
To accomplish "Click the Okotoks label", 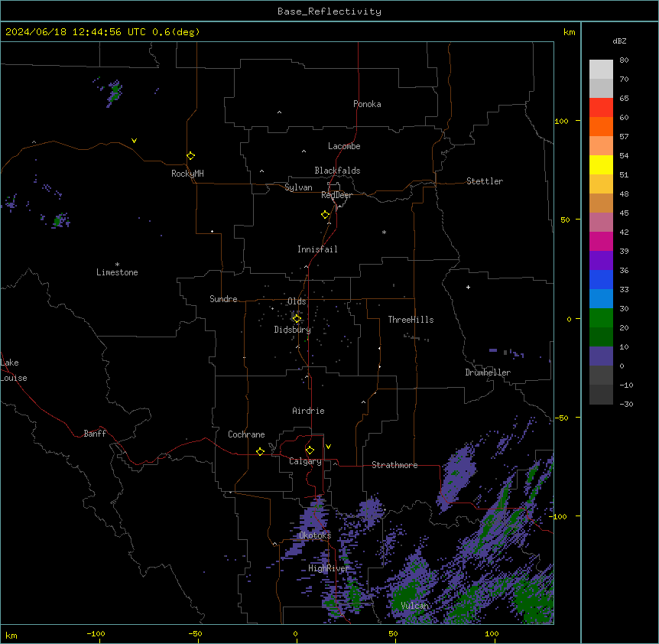I will [315, 535].
